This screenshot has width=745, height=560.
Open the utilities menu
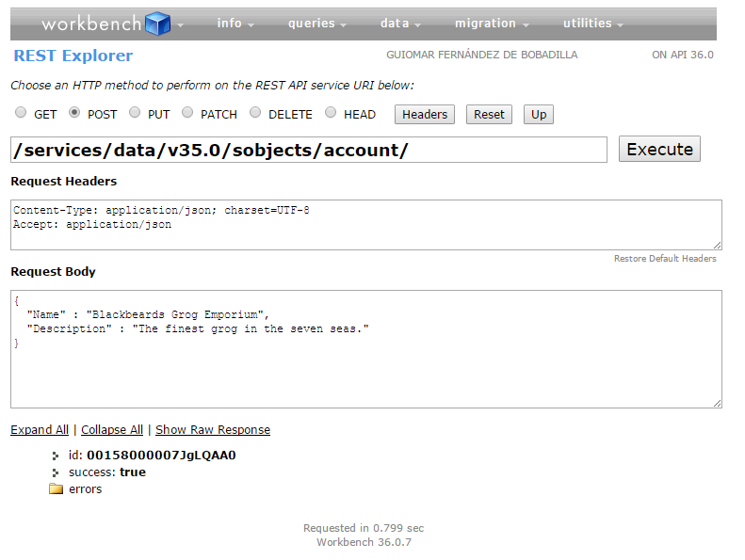(x=593, y=24)
